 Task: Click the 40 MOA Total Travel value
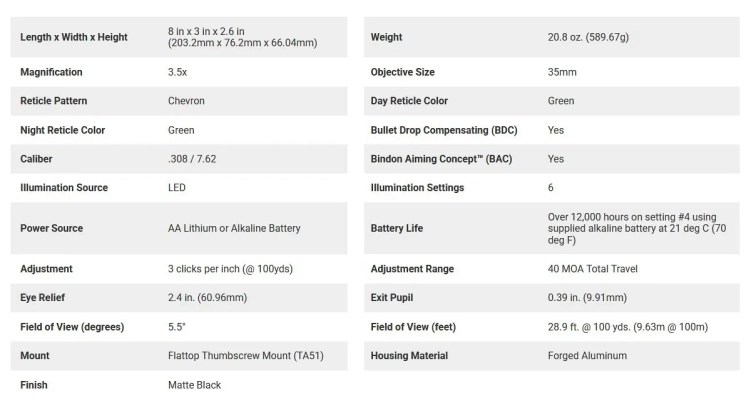pos(592,269)
